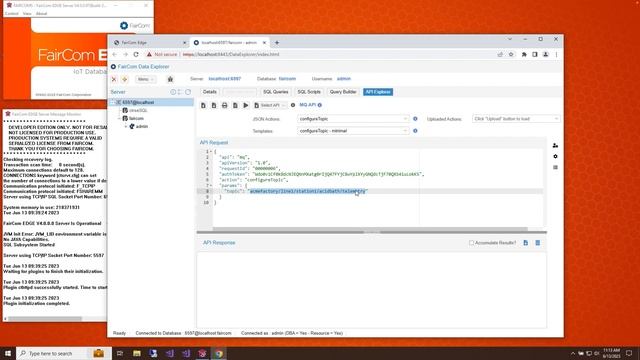
Task: Open the Chrome three-dot menu
Action: point(556,54)
